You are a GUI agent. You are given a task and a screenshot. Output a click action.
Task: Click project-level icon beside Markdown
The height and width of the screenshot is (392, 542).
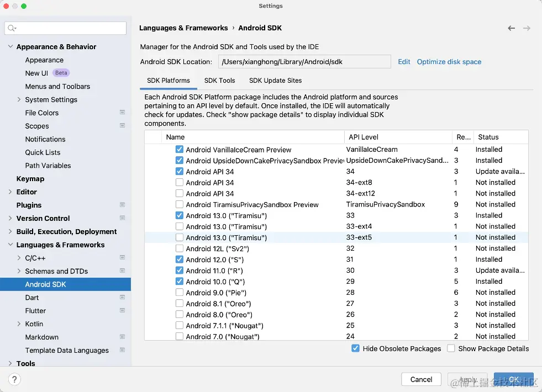click(122, 337)
